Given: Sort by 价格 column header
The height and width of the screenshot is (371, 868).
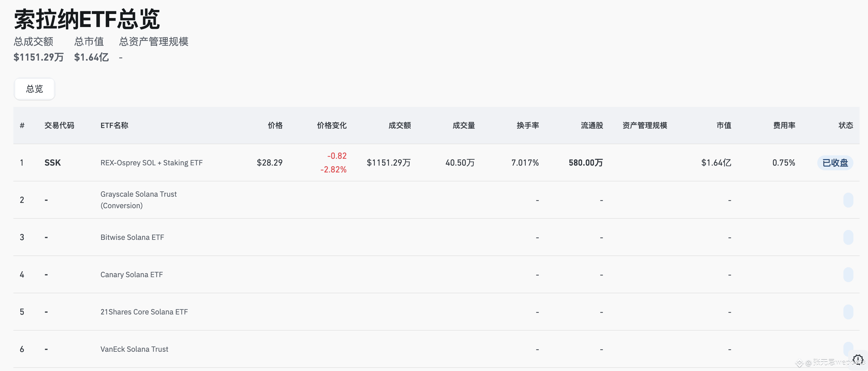Looking at the screenshot, I should pyautogui.click(x=275, y=126).
